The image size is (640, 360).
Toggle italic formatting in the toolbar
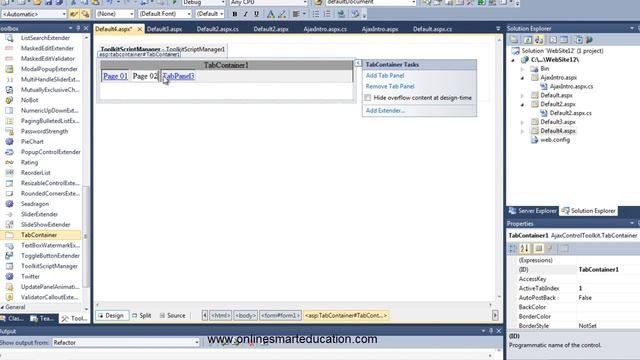coord(245,14)
